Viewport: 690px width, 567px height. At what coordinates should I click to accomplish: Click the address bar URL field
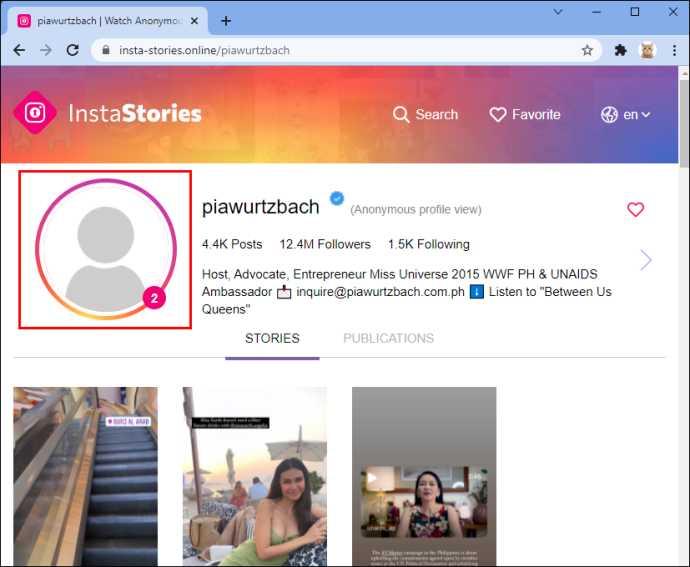300,50
